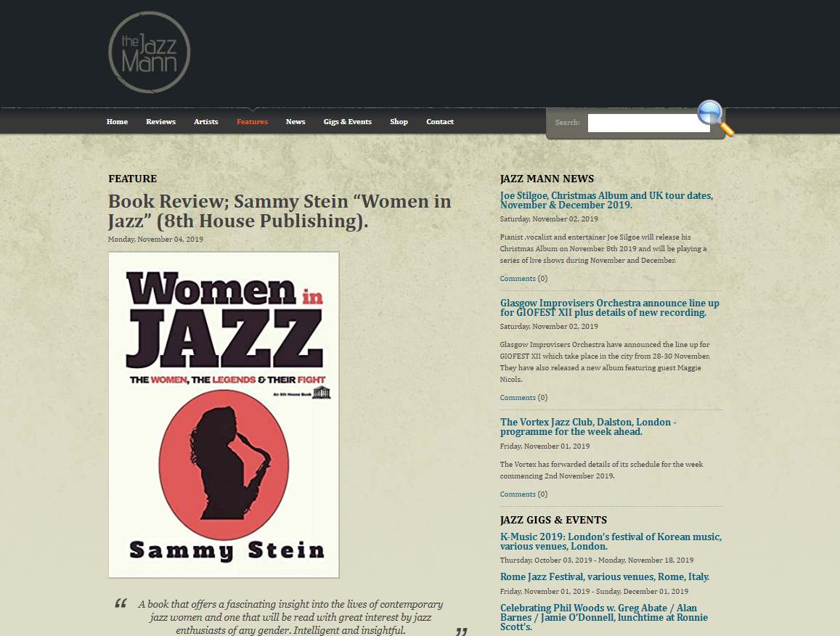View Comments under Vortex Jazz Club article
Viewport: 840px width, 636px height.
(x=523, y=494)
